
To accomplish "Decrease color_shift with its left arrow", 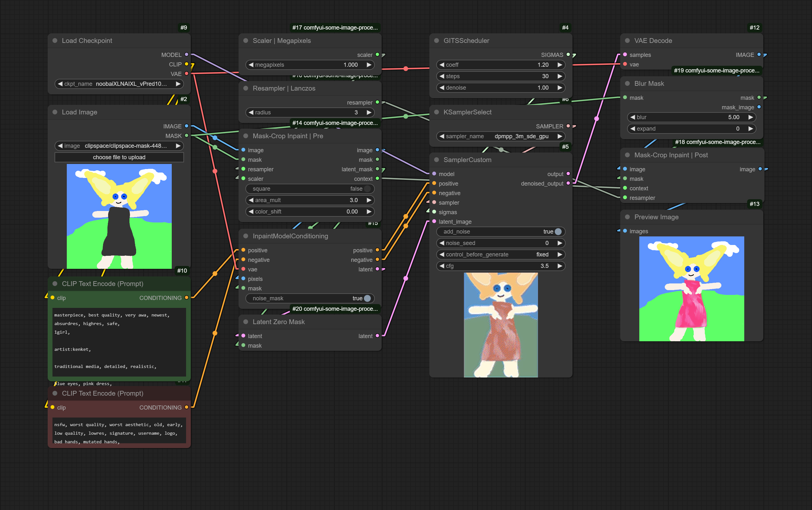I will (251, 212).
